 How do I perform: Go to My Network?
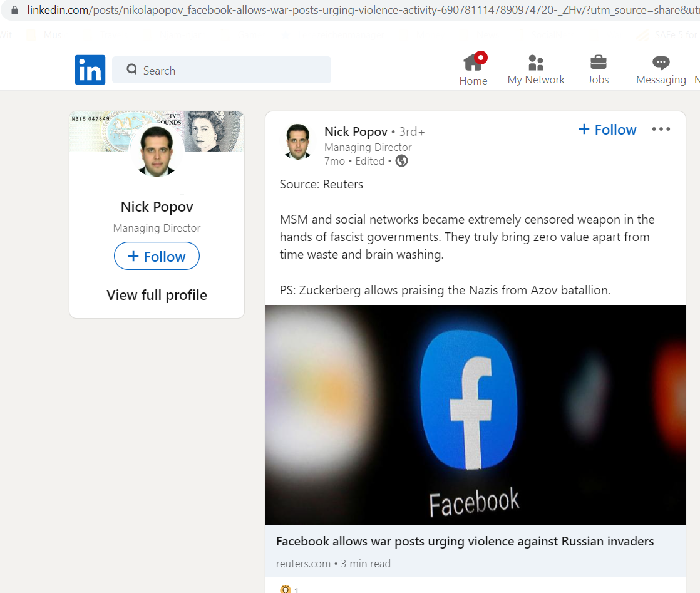click(x=536, y=70)
